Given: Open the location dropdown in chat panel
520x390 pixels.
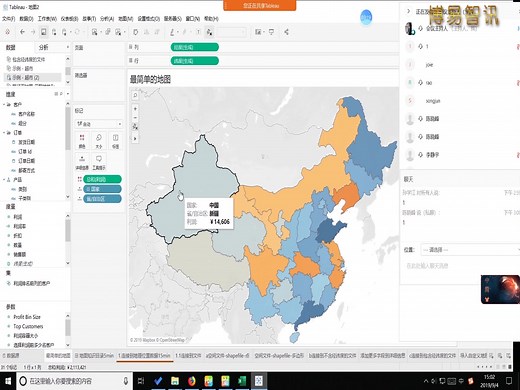Looking at the screenshot, I should point(470,250).
